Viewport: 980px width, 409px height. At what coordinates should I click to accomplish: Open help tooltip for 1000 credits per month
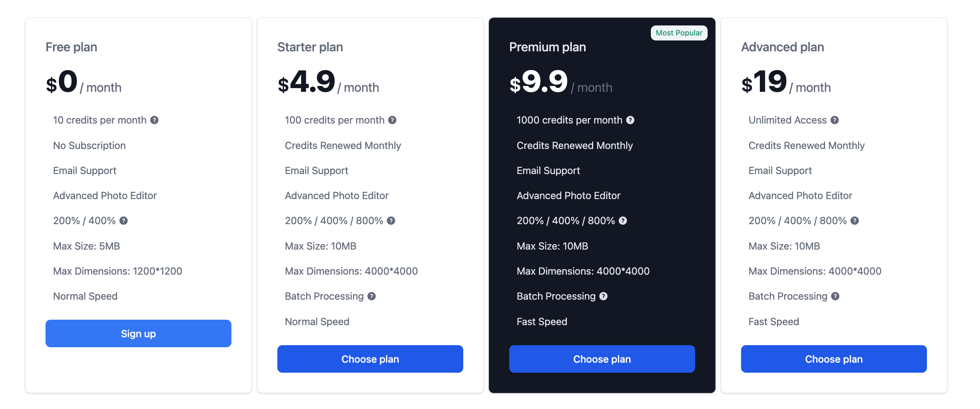630,120
